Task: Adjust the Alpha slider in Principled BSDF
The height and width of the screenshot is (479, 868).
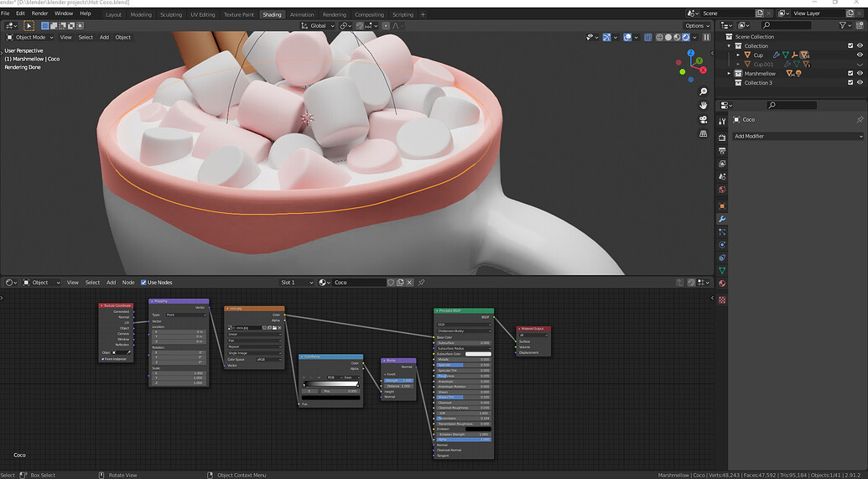Action: [463, 440]
